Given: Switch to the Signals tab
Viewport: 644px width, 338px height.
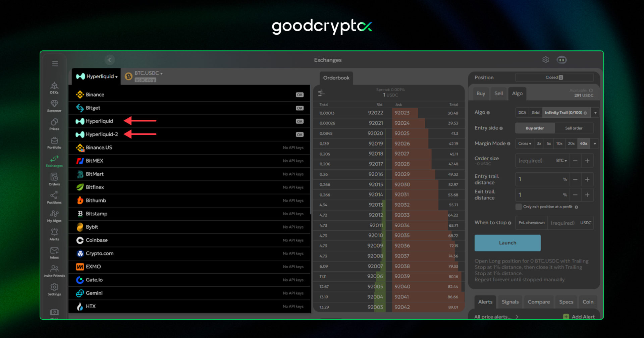Looking at the screenshot, I should click(x=510, y=302).
